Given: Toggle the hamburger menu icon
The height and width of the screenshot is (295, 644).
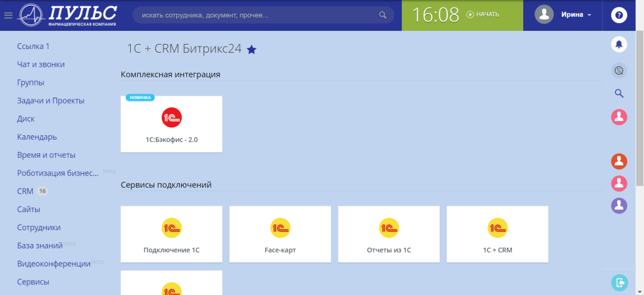Looking at the screenshot, I should click(x=8, y=16).
